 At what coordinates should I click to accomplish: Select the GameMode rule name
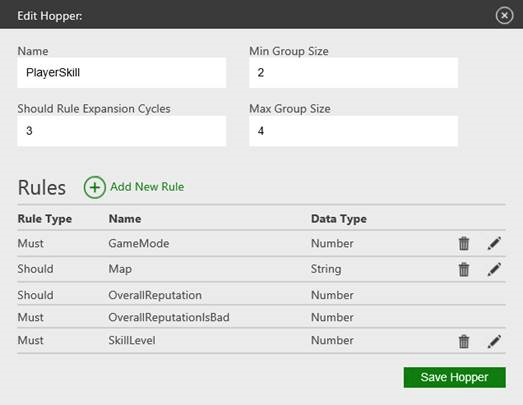point(139,244)
